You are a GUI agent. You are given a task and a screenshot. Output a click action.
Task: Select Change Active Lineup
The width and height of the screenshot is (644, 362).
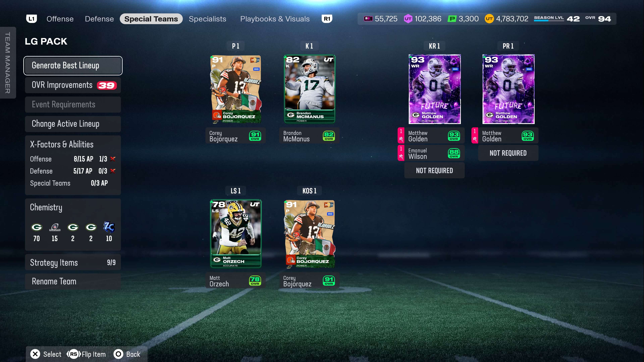[x=73, y=124]
